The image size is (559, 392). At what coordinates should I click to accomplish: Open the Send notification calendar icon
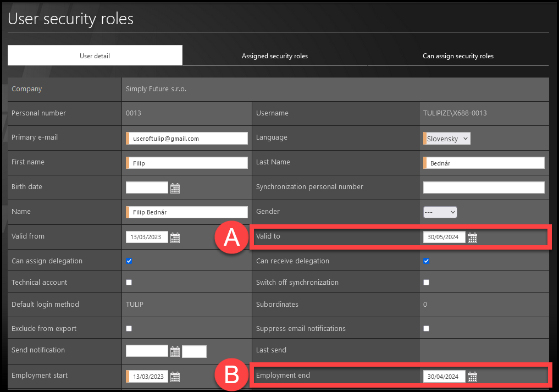point(175,352)
